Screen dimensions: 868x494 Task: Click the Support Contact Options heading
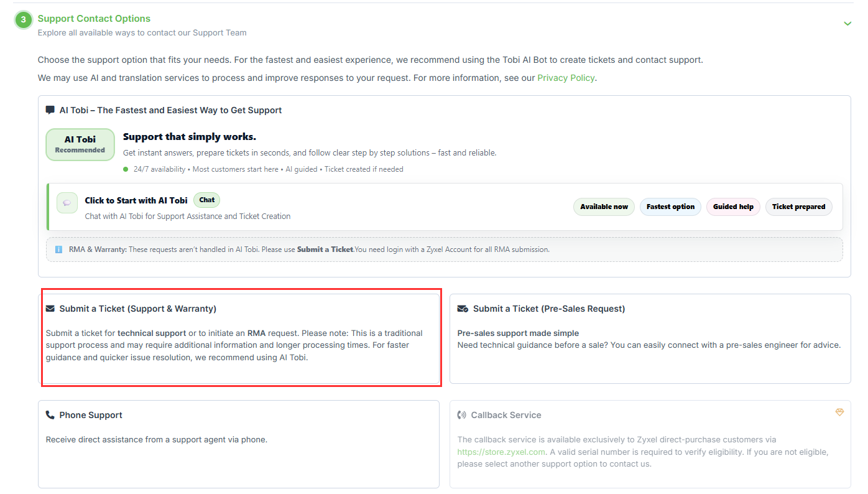click(94, 19)
